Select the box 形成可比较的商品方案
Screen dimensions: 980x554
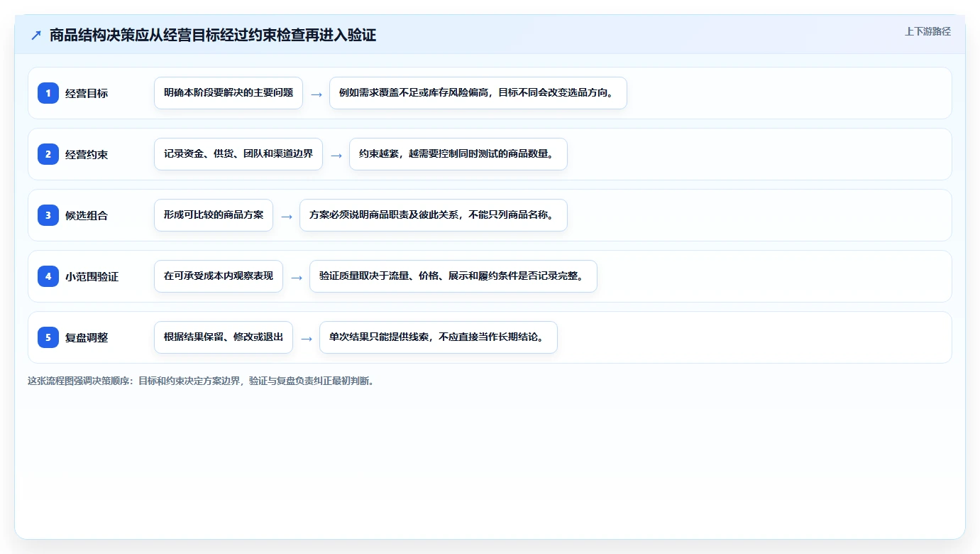[214, 215]
